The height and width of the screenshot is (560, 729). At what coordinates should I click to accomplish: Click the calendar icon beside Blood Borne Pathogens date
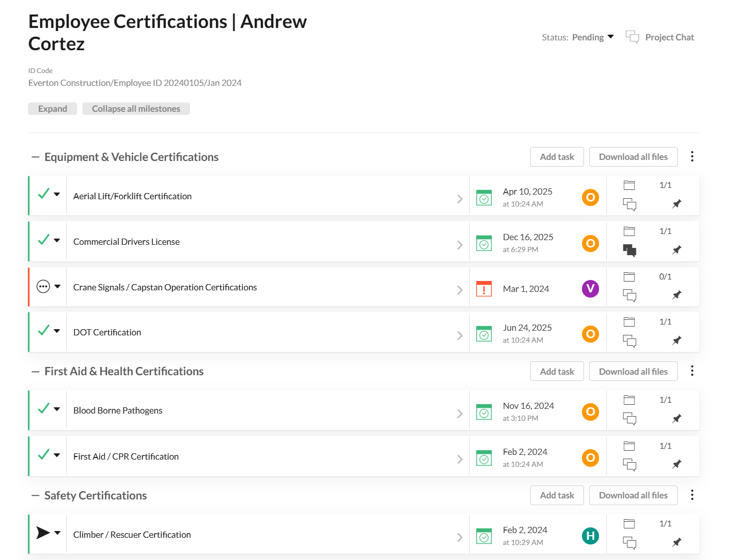click(x=484, y=411)
